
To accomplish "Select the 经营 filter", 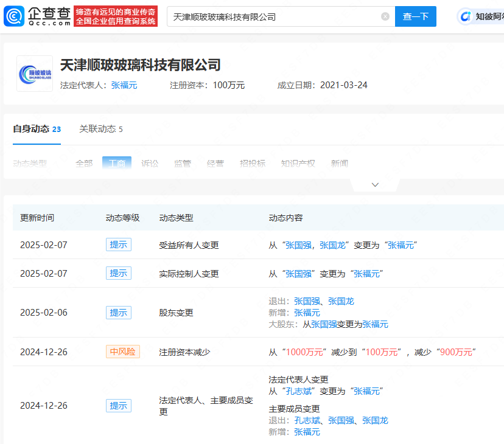I will (215, 164).
